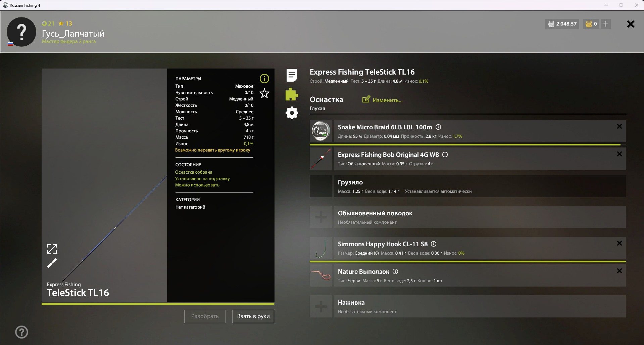The height and width of the screenshot is (345, 644).
Task: Click the Simmons hook thumbnail
Action: [x=321, y=248]
